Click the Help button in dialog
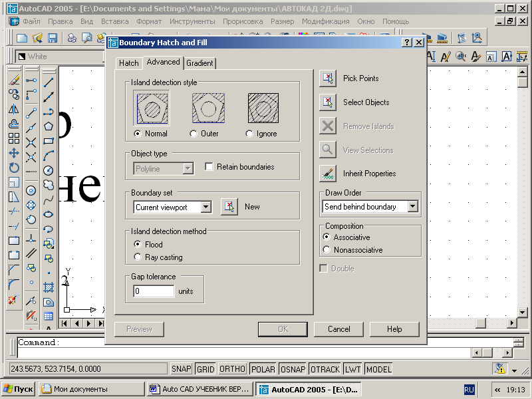The image size is (532, 399). pyautogui.click(x=394, y=329)
